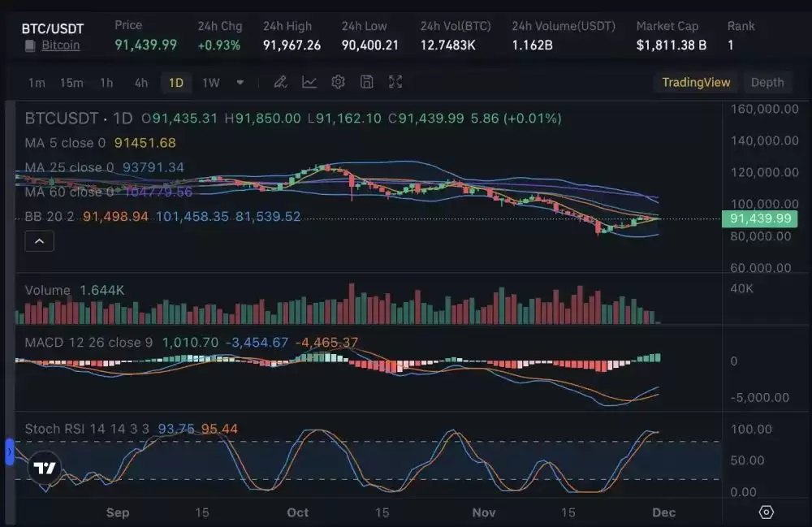Collapse the indicator legend with the chevron button
This screenshot has width=812, height=527.
pos(39,240)
